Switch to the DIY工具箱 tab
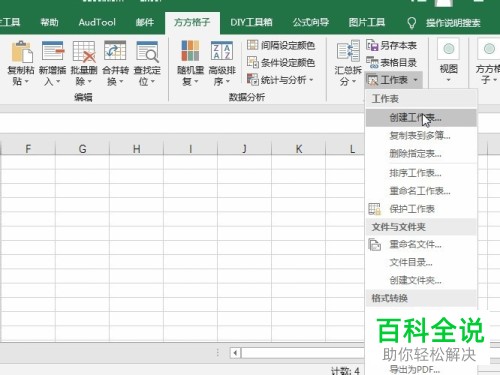Screen dimensions: 500x375 pyautogui.click(x=251, y=22)
